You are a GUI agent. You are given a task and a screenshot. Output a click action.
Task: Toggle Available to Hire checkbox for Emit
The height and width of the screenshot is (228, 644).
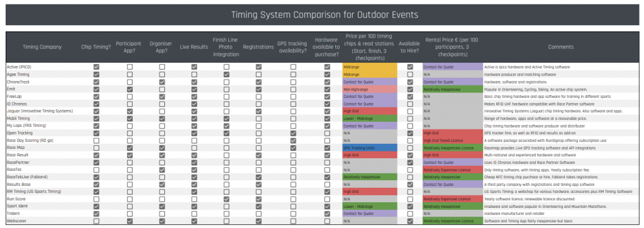[x=410, y=89]
